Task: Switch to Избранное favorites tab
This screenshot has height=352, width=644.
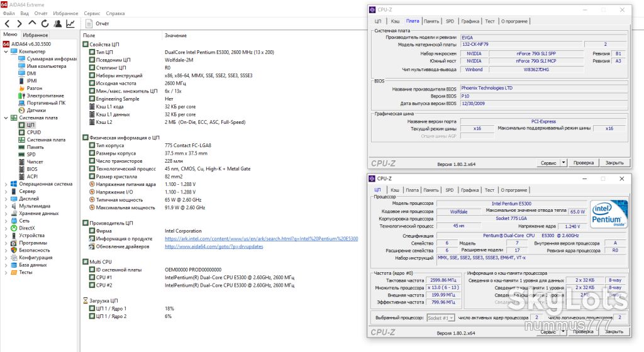Action: tap(35, 35)
